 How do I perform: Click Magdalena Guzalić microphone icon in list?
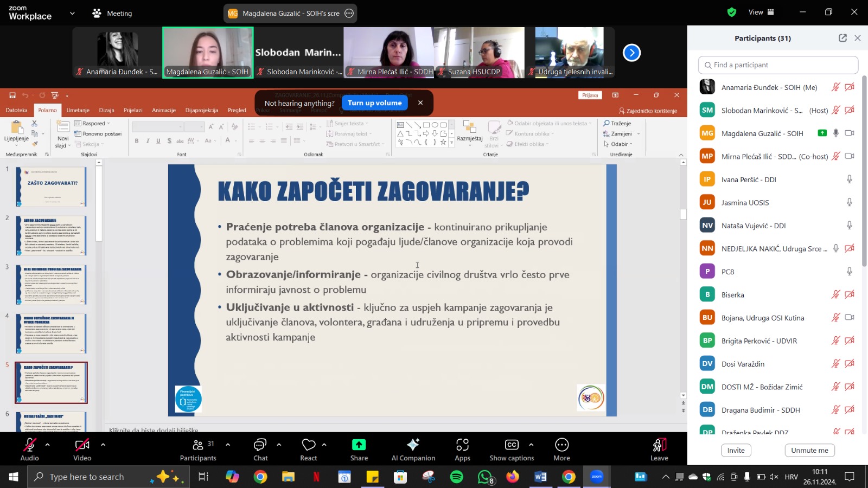click(836, 133)
